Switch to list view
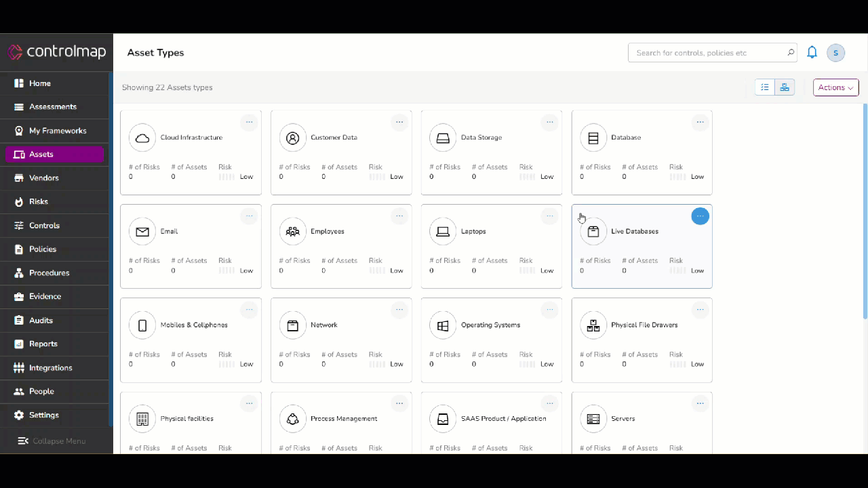This screenshot has height=488, width=868. click(x=765, y=87)
